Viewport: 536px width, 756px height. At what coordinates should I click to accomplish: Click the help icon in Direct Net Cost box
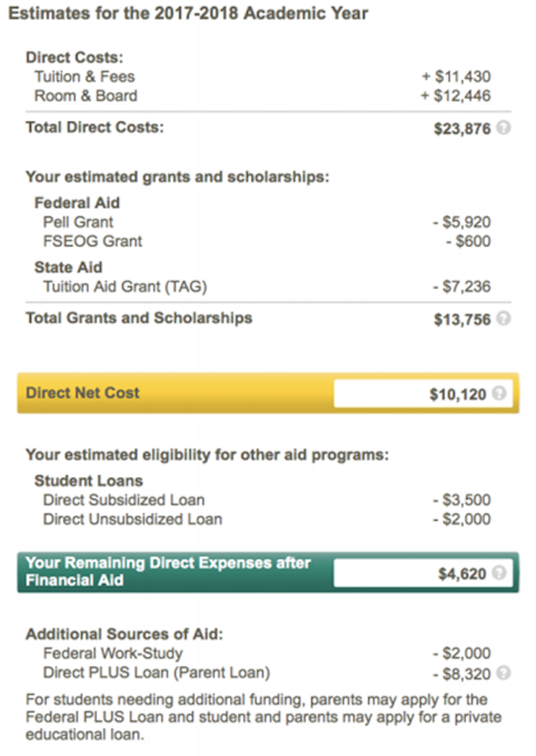(x=499, y=394)
